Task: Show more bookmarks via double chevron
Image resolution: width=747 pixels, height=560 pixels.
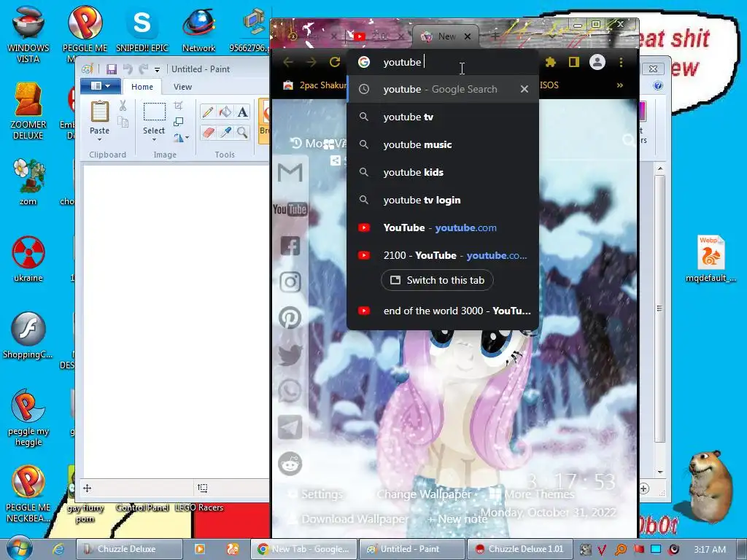Action: coord(620,85)
